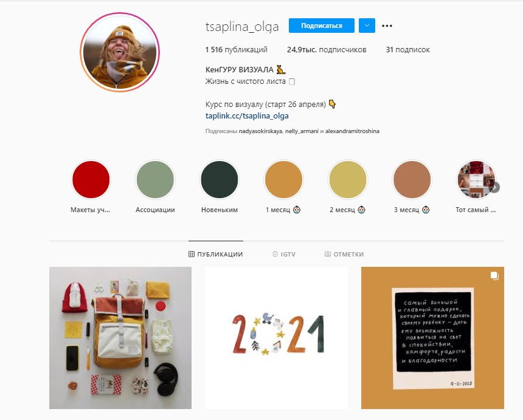
Task: Open the backpack flat-lay post
Action: [120, 338]
